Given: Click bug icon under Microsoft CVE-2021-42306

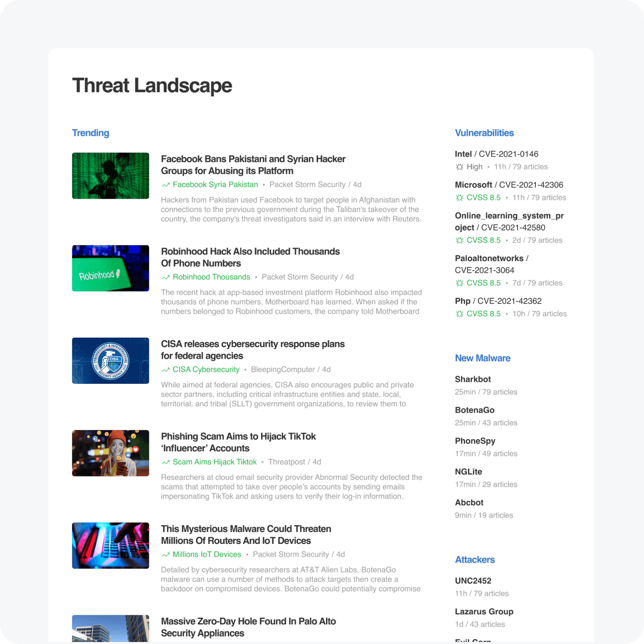Looking at the screenshot, I should (459, 198).
